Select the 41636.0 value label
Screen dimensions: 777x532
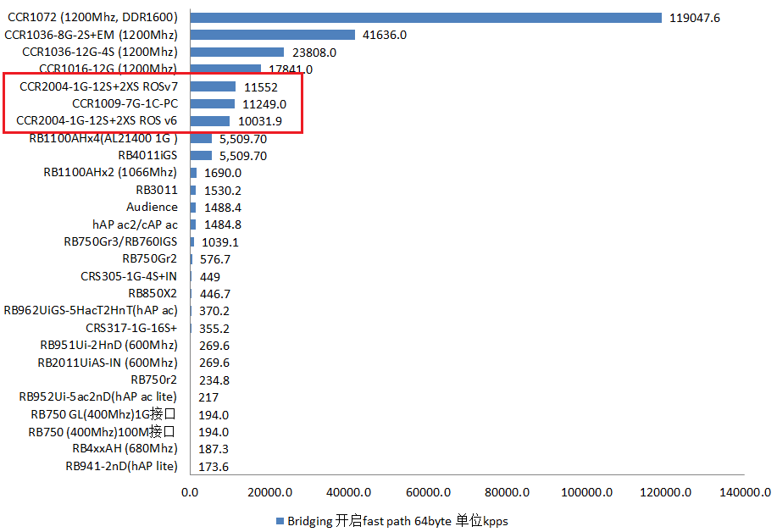[x=385, y=35]
